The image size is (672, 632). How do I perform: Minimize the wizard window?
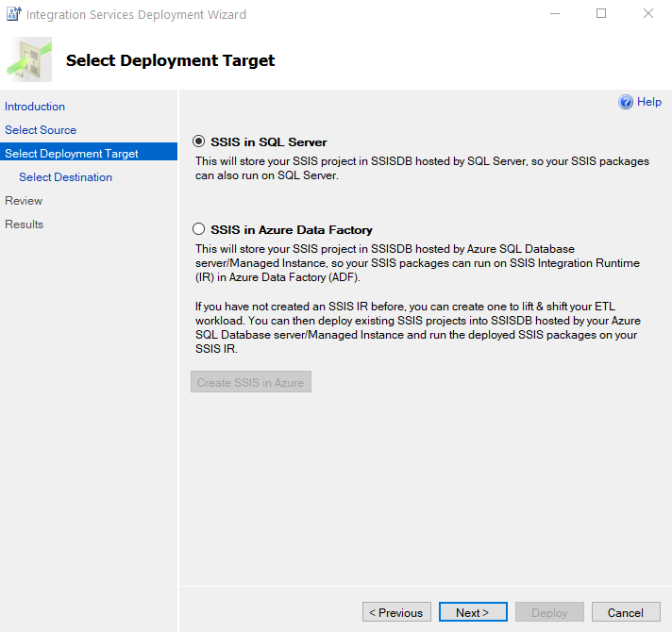click(x=555, y=14)
